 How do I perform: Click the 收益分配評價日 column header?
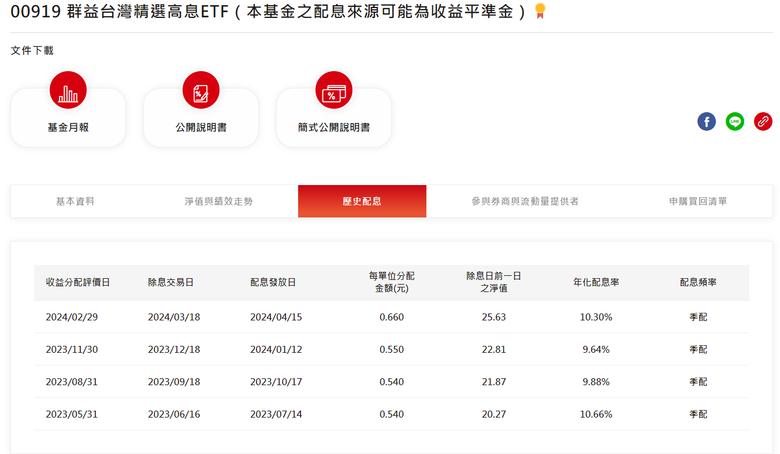pyautogui.click(x=78, y=282)
